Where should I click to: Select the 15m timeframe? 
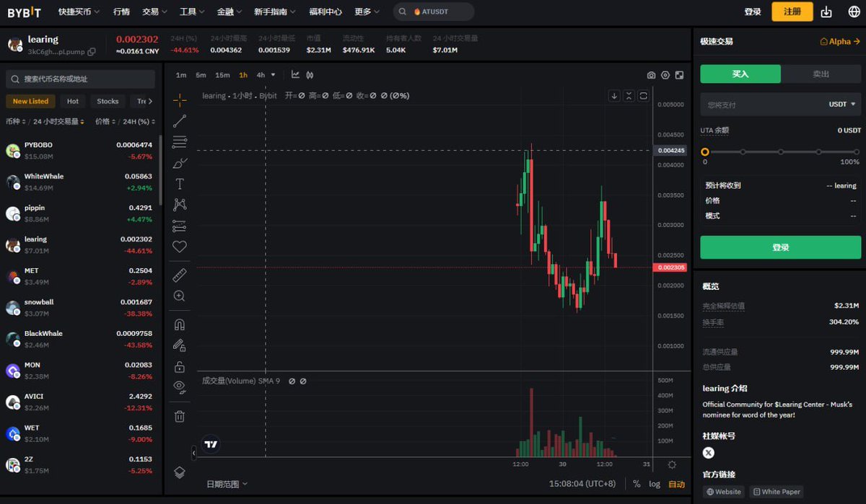(222, 75)
